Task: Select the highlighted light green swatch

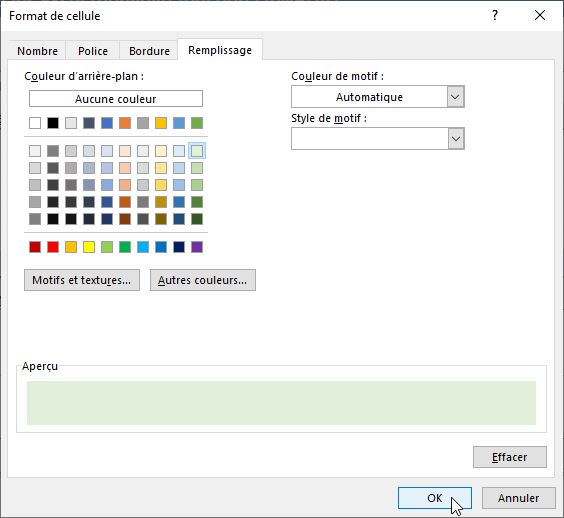Action: click(x=197, y=151)
